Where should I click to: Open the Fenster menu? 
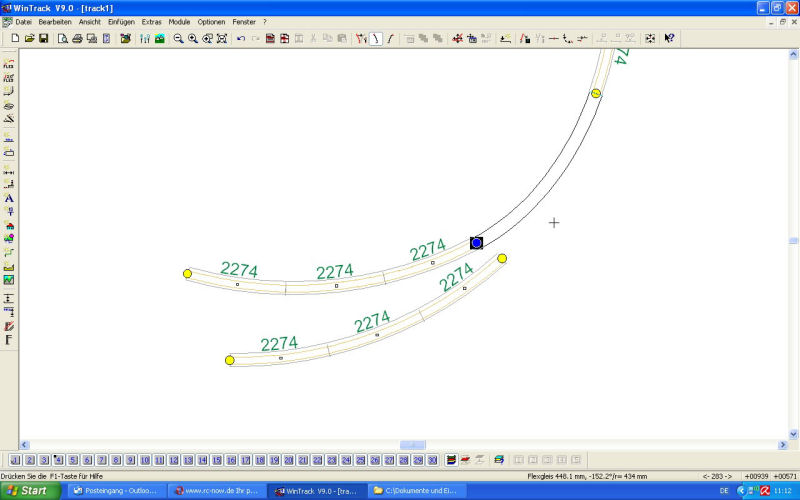click(244, 22)
